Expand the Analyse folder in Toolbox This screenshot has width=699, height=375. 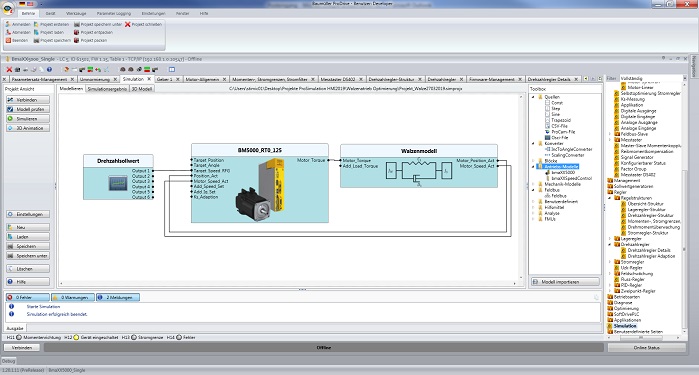tap(533, 213)
